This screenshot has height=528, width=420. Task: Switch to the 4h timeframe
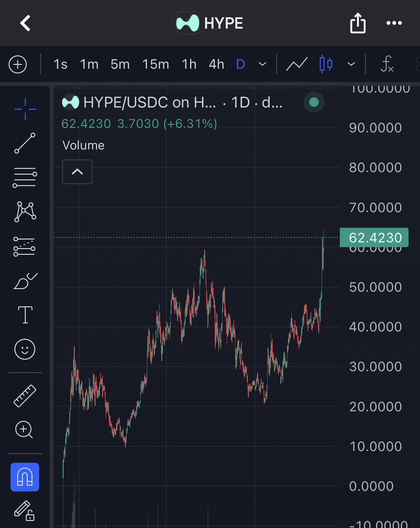216,64
